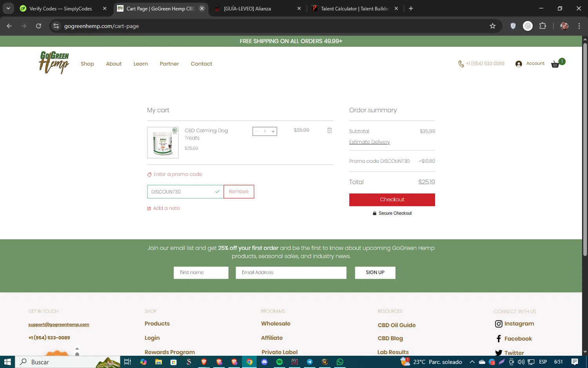Open the Private Label link
Screen dimensions: 588x368
(279, 352)
